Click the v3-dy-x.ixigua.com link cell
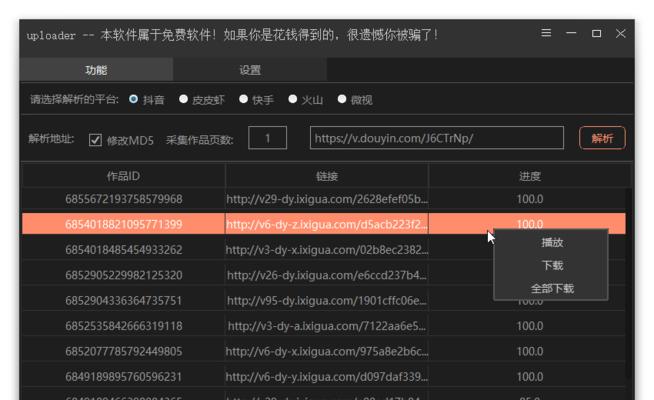654x400 pixels. pos(327,250)
